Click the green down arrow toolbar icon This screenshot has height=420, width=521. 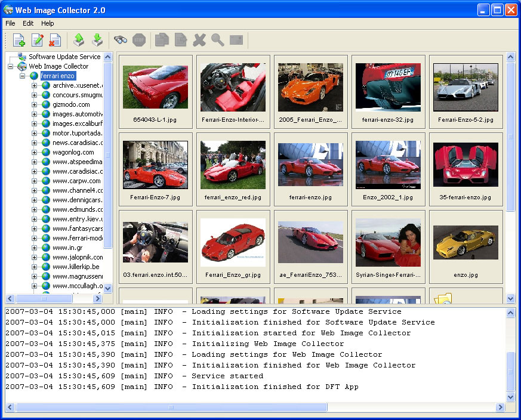click(97, 41)
